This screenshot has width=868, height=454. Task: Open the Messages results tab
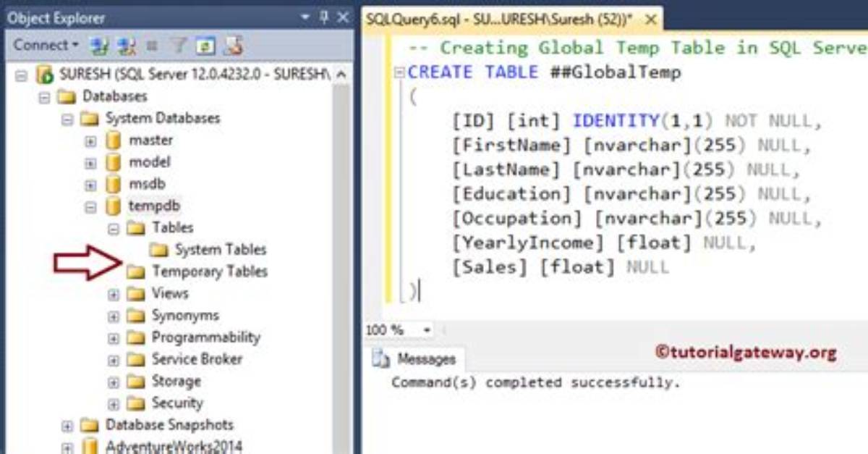415,358
